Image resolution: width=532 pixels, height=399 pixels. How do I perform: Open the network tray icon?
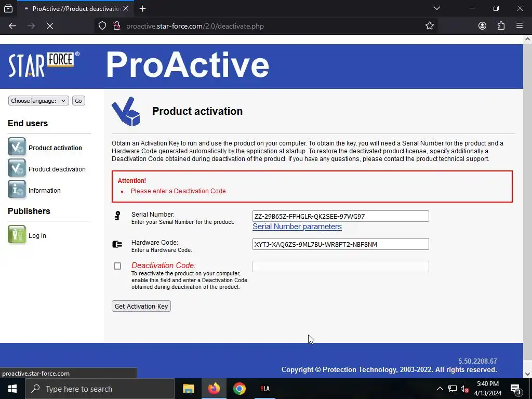pos(453,389)
